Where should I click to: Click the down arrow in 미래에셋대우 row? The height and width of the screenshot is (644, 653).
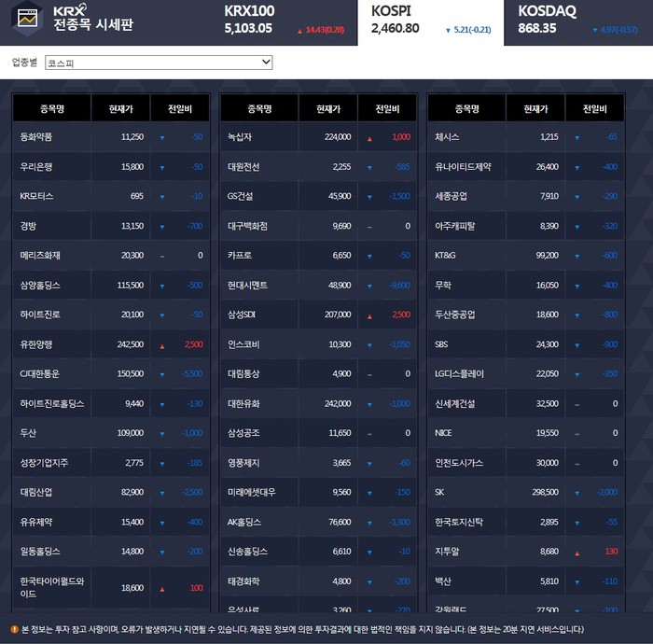(369, 493)
